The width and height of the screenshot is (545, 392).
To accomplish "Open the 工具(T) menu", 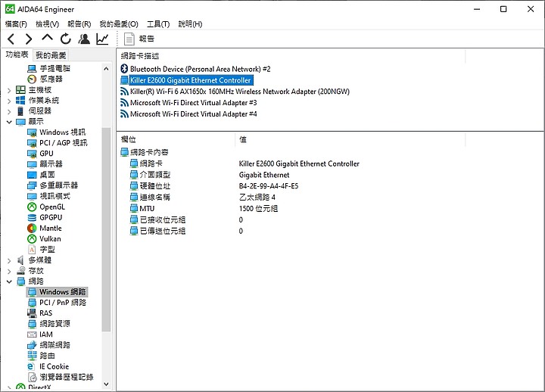I will pyautogui.click(x=158, y=24).
